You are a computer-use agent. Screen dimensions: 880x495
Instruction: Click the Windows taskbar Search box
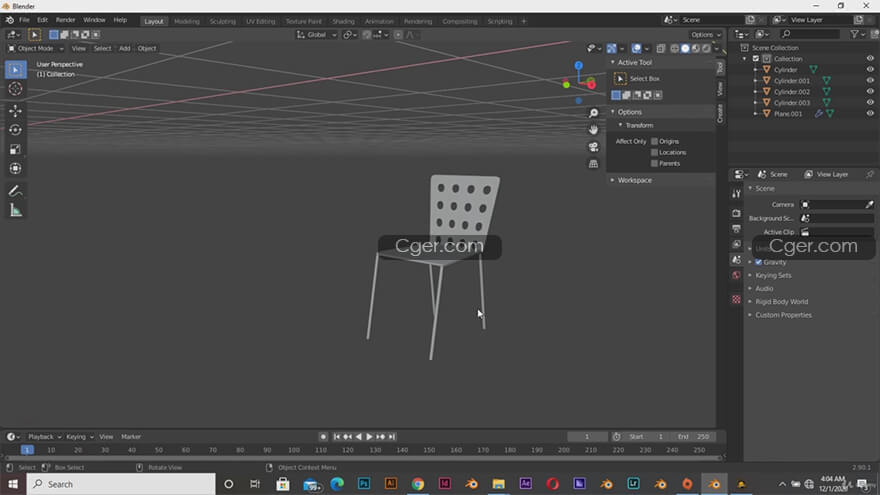coord(121,484)
